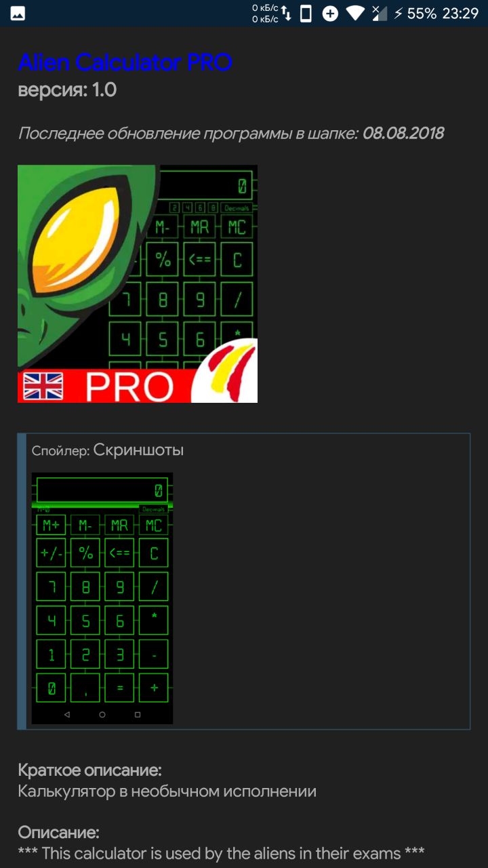Viewport: 488px width, 868px height.
Task: Tap the 23:29 clock in status bar
Action: point(461,14)
